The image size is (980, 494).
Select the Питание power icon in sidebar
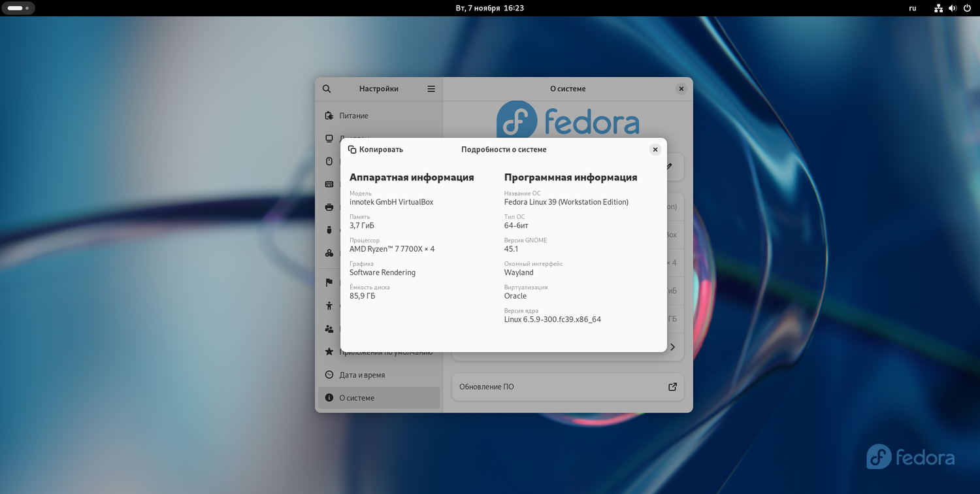[x=329, y=116]
